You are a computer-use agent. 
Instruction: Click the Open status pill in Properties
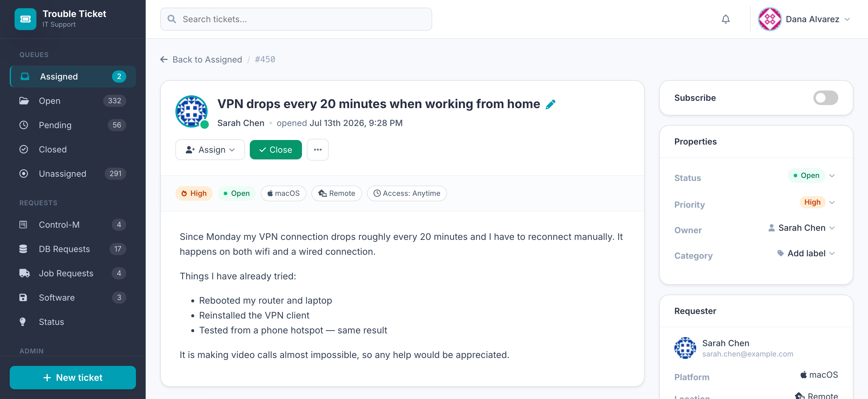pos(806,176)
